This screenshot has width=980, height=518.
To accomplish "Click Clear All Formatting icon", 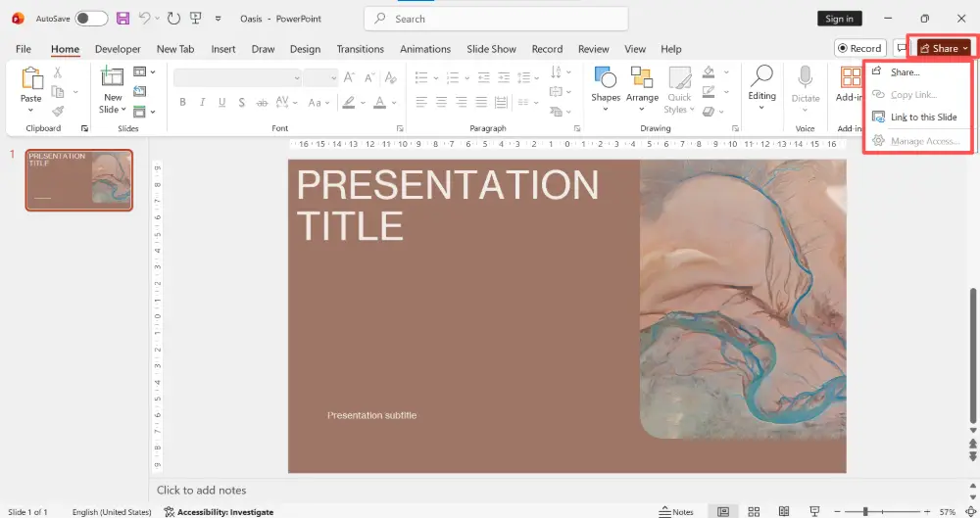I will pyautogui.click(x=391, y=77).
